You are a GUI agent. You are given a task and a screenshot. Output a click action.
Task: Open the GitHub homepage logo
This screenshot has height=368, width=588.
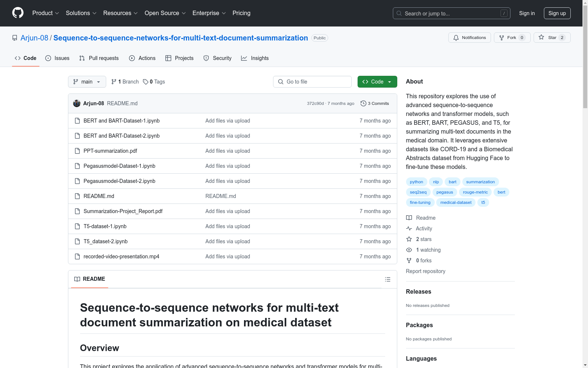point(18,13)
